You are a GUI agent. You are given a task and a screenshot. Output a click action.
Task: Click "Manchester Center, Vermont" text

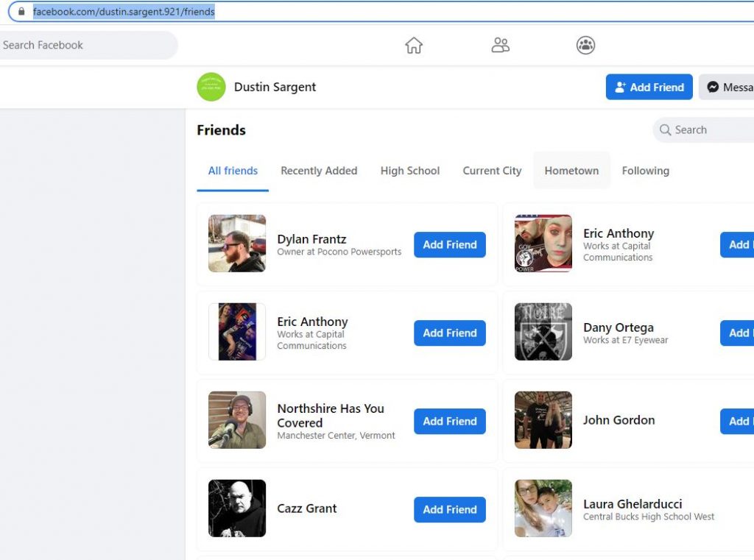pos(336,435)
